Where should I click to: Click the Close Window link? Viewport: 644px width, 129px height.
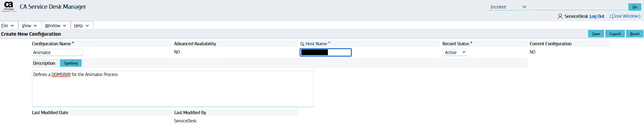click(625, 16)
